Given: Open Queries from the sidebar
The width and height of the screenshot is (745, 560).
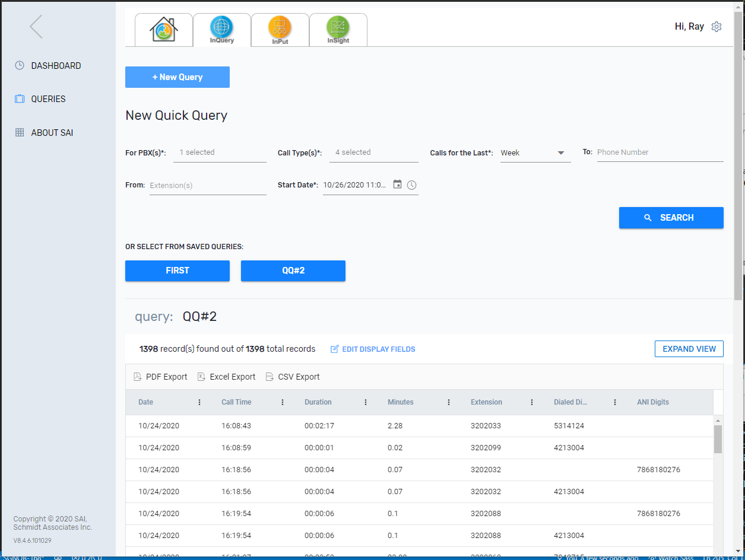Looking at the screenshot, I should (48, 99).
